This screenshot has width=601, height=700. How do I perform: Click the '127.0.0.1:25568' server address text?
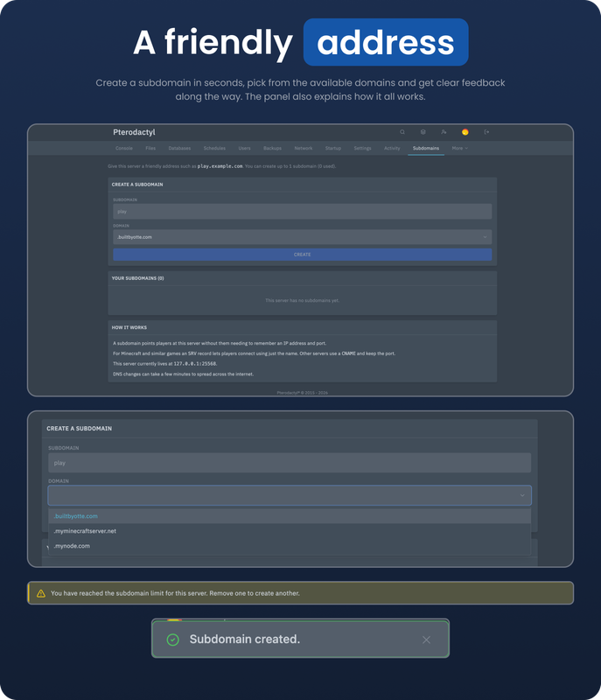coord(195,364)
